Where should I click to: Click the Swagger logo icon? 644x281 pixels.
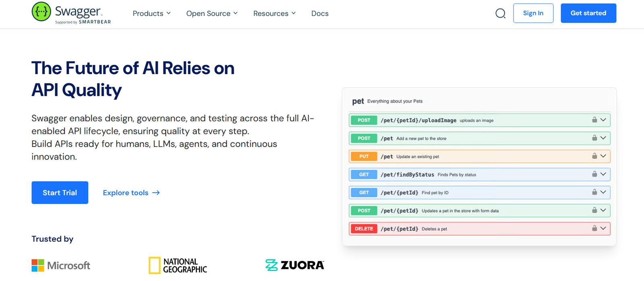(41, 12)
